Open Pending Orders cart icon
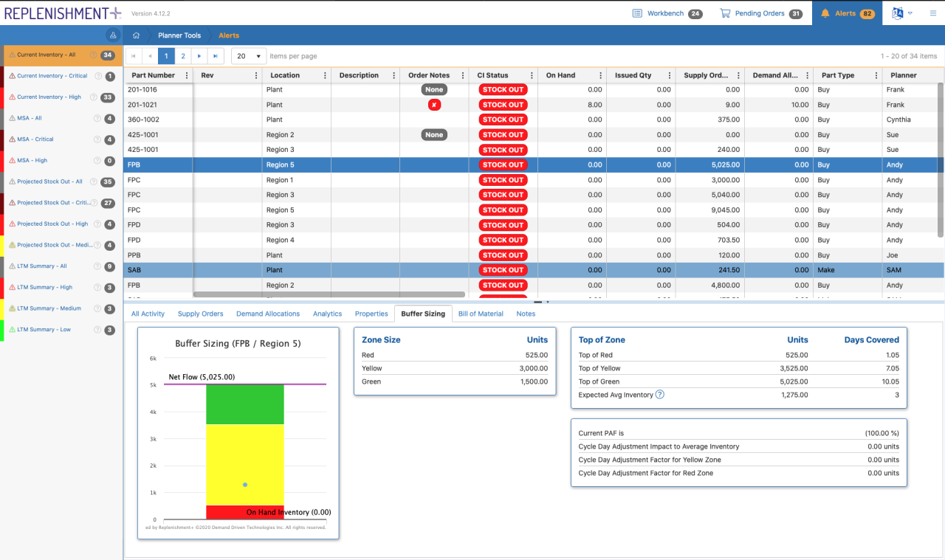The height and width of the screenshot is (560, 945). [x=725, y=13]
